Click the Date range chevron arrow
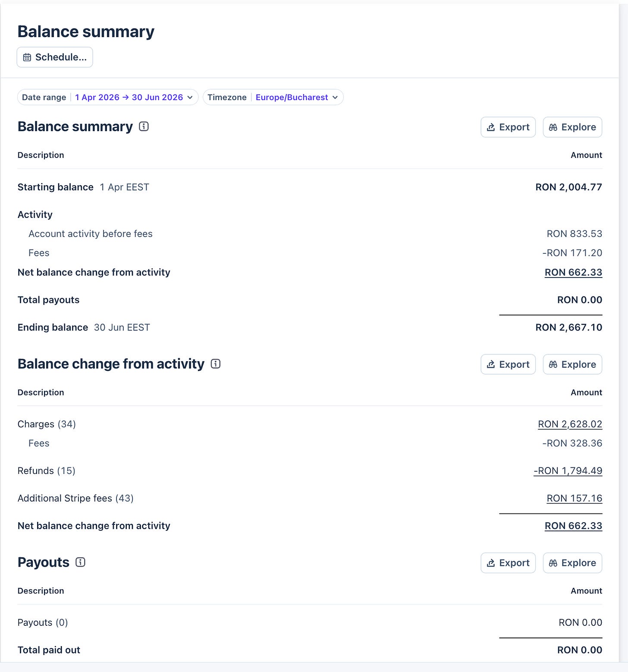Screen dimensions: 628x672 pyautogui.click(x=190, y=98)
